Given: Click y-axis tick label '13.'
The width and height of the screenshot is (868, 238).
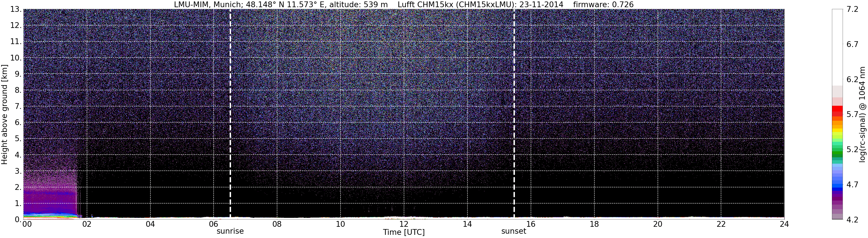Looking at the screenshot, I should 16,10.
